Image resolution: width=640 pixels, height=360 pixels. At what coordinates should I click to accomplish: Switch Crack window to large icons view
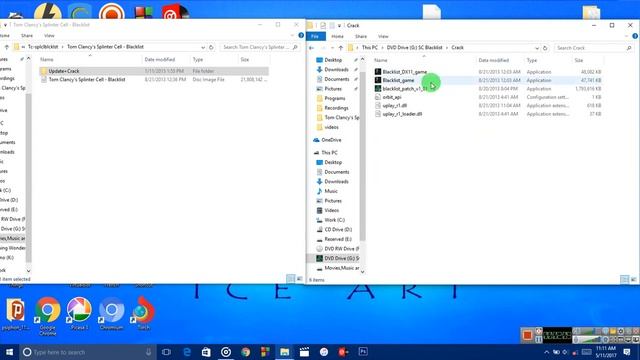coord(633,279)
